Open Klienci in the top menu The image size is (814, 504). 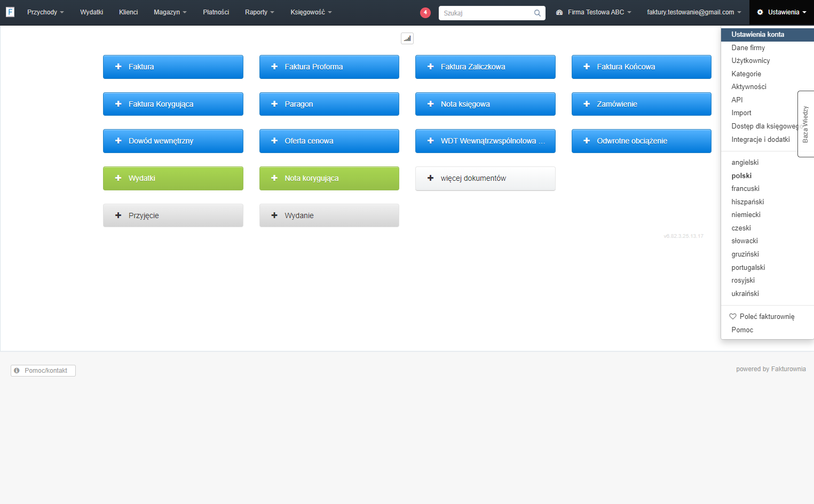pyautogui.click(x=128, y=12)
